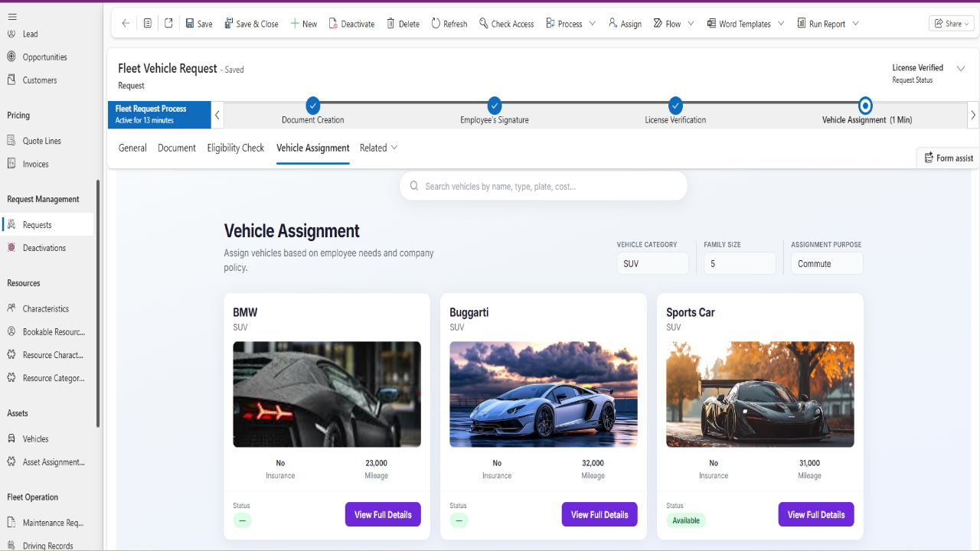The image size is (980, 551).
Task: Refresh the form
Action: (449, 24)
